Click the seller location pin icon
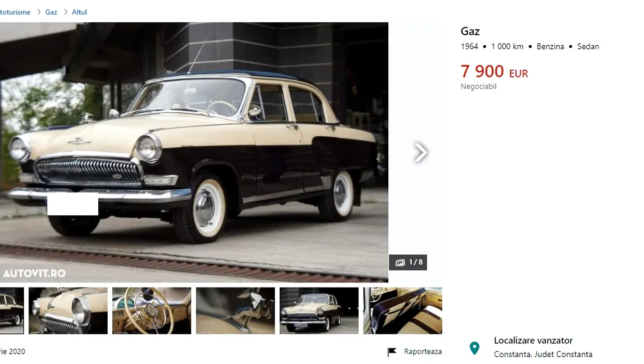Screen dimensions: 644x364 (474, 348)
